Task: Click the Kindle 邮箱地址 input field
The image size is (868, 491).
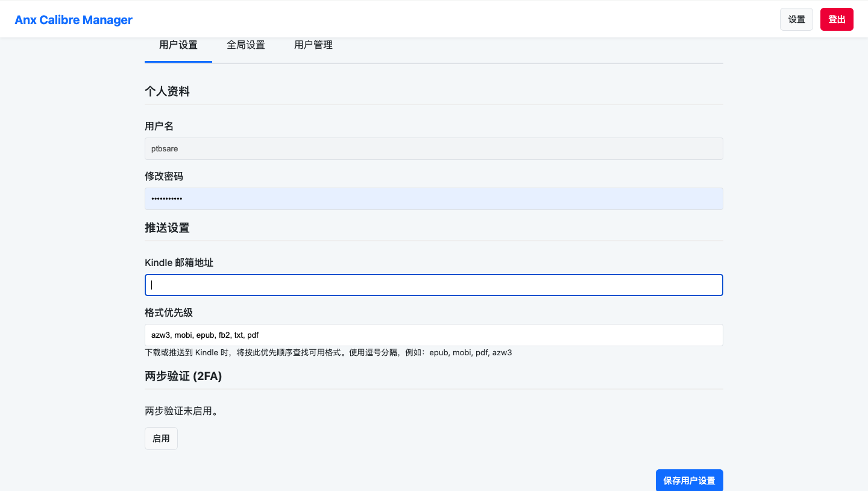Action: pos(434,285)
